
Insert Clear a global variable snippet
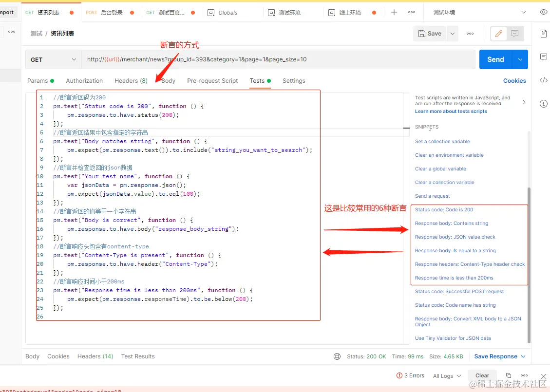(440, 168)
